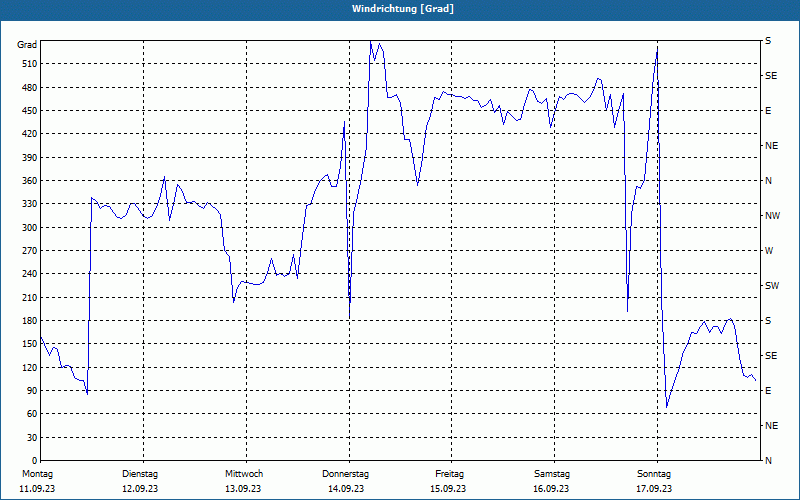Click the 210 degree axis label
This screenshot has height=500, width=800.
pyautogui.click(x=30, y=297)
